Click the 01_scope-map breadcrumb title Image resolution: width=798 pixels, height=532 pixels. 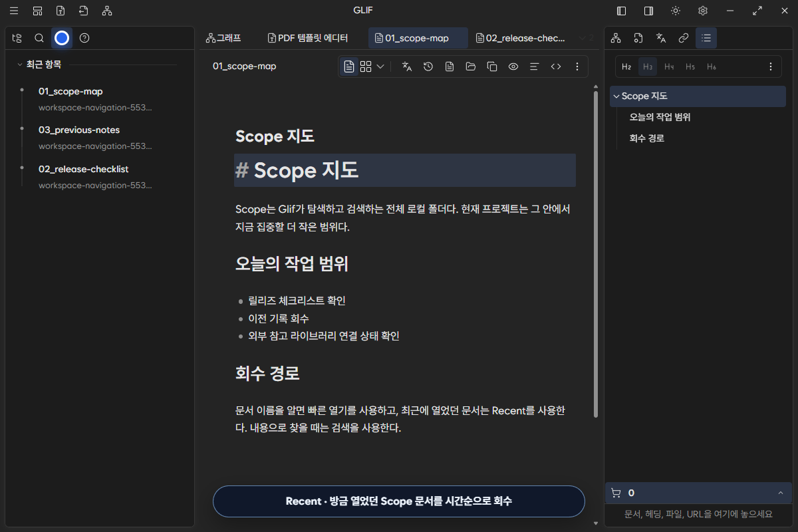(x=244, y=66)
